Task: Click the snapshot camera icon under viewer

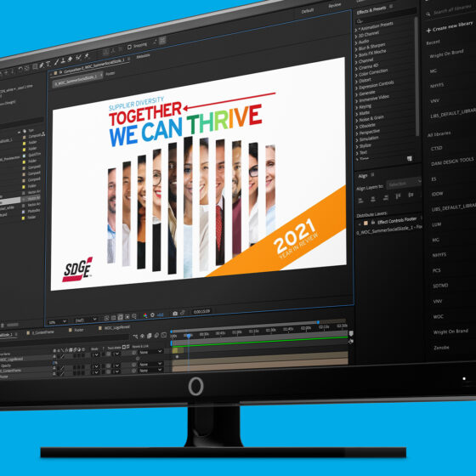Action: [175, 314]
